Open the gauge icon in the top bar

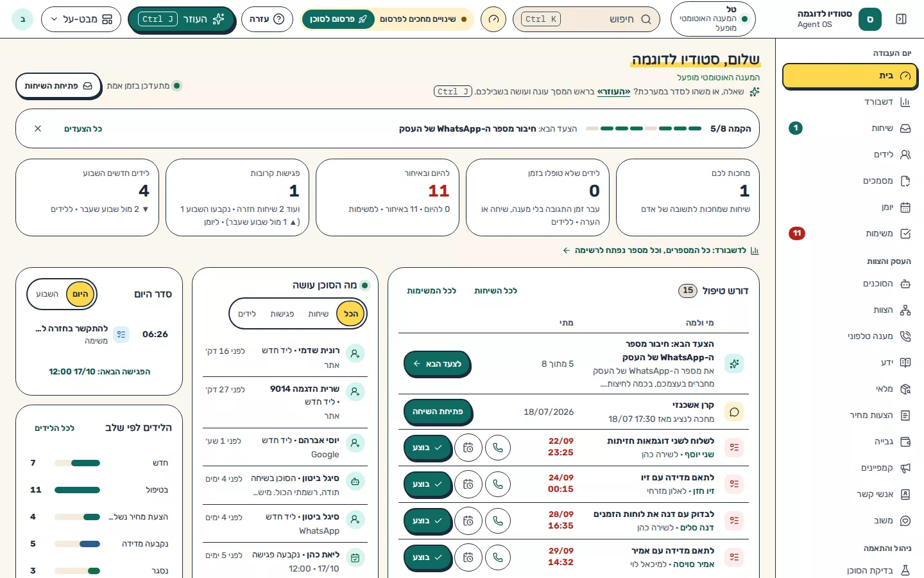point(493,19)
